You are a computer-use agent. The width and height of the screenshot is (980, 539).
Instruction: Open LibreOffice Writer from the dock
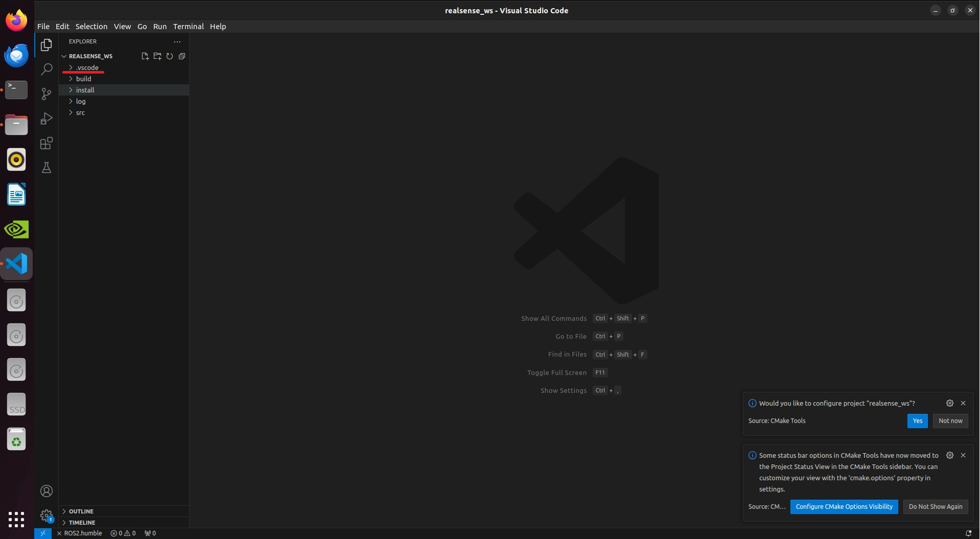(x=16, y=194)
